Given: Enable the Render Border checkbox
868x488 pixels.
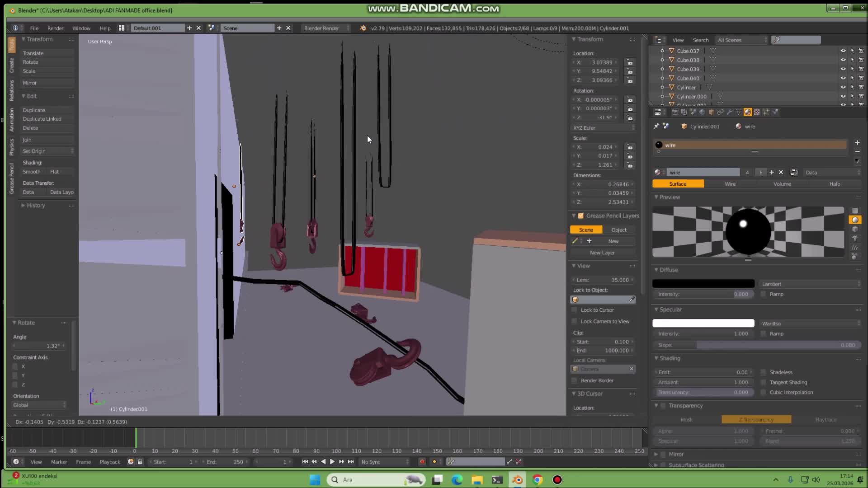Looking at the screenshot, I should tap(575, 380).
